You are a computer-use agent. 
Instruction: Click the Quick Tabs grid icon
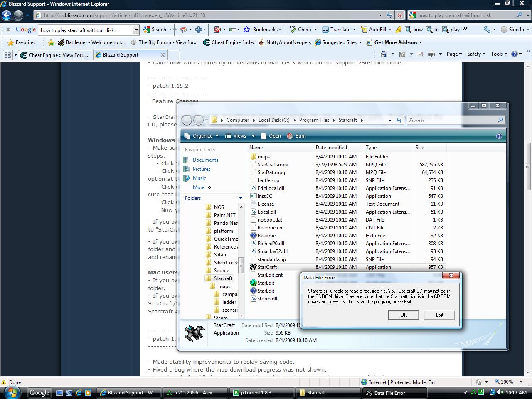point(7,55)
